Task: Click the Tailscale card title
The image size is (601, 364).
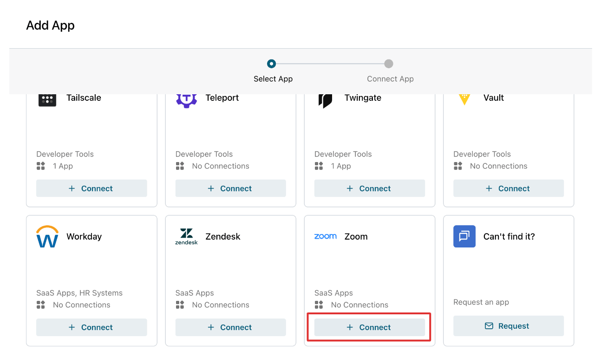Action: pos(84,98)
